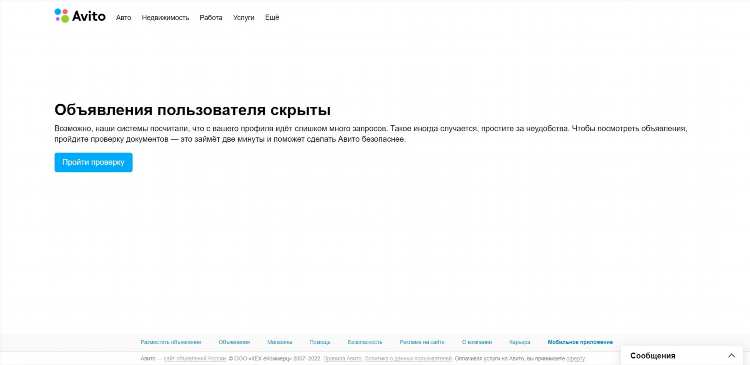Screen dimensions: 750x365
Task: Open сайт объявлений России link
Action: (x=195, y=358)
